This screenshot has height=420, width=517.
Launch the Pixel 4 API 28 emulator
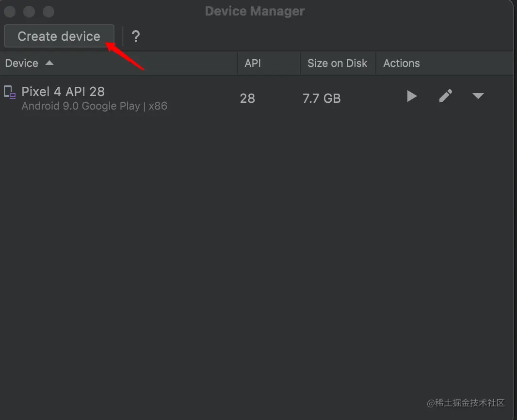[412, 97]
